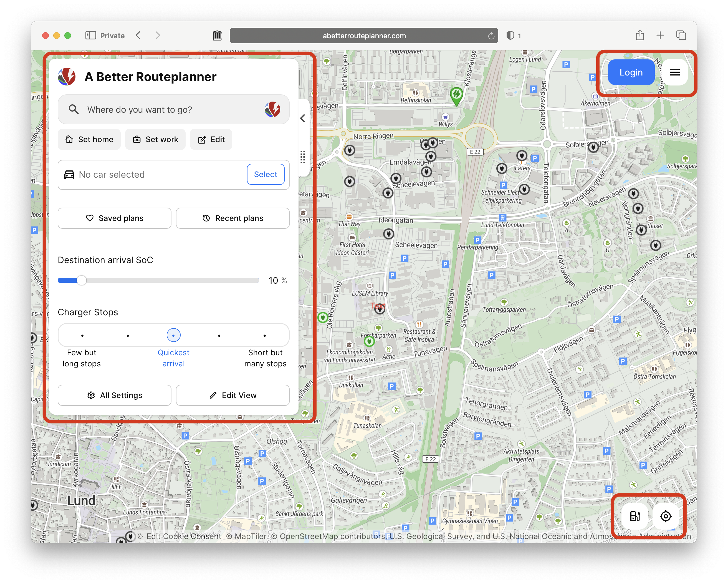Select a car via Select button
Image resolution: width=728 pixels, height=584 pixels.
(x=266, y=174)
